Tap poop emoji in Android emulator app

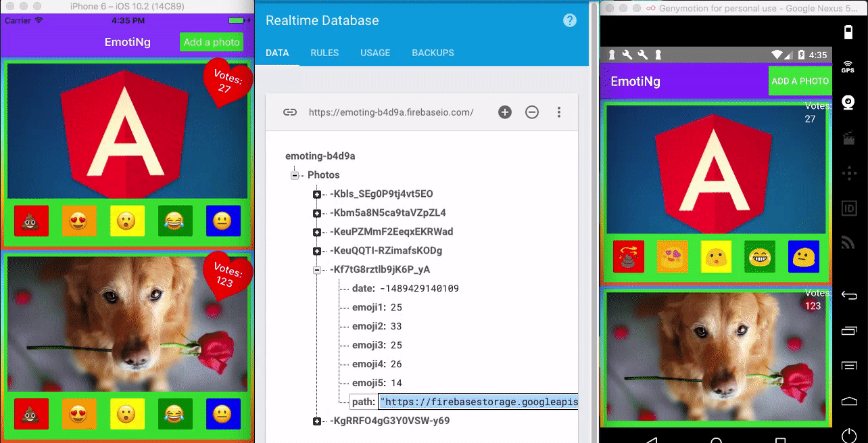point(629,257)
